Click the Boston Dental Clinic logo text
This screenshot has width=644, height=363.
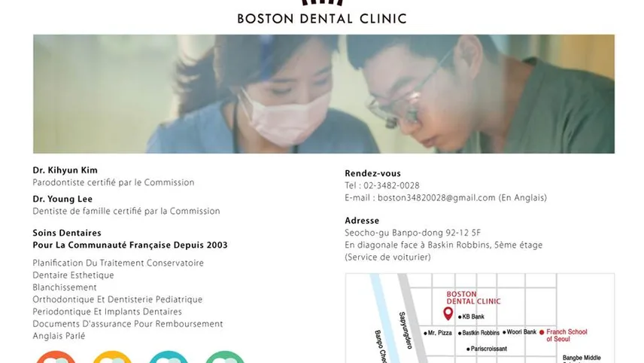(x=322, y=19)
